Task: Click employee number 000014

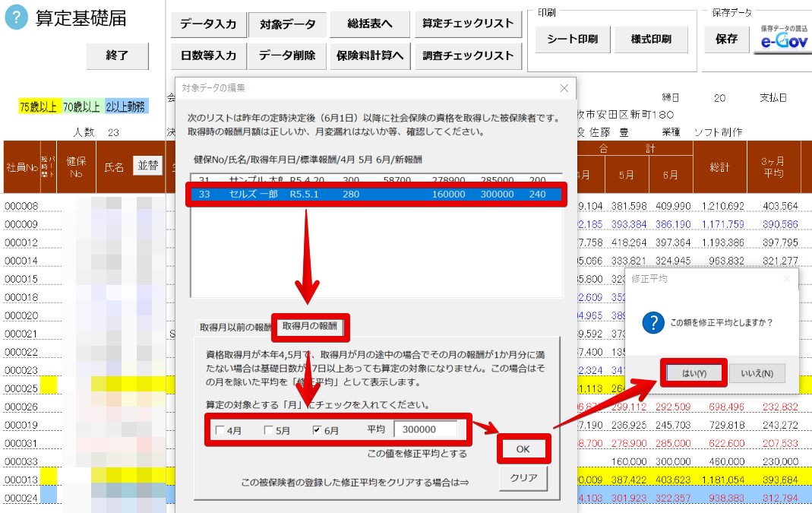Action: [21, 261]
